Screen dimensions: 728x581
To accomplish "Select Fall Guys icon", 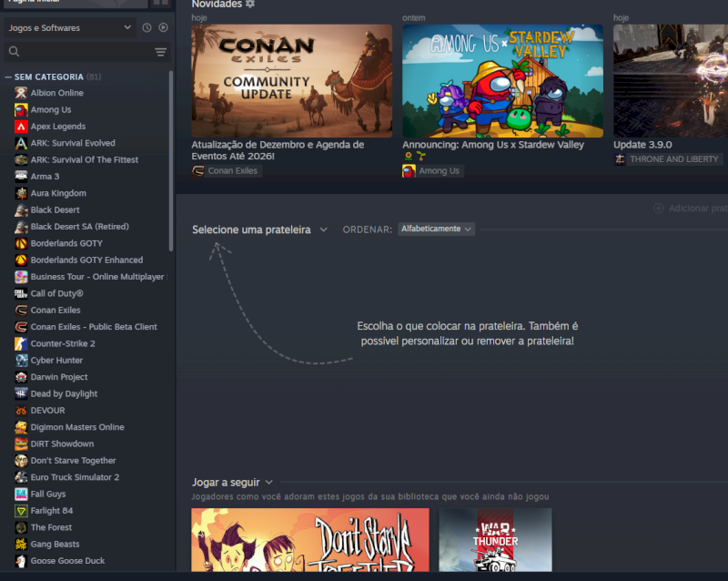I will 21,494.
